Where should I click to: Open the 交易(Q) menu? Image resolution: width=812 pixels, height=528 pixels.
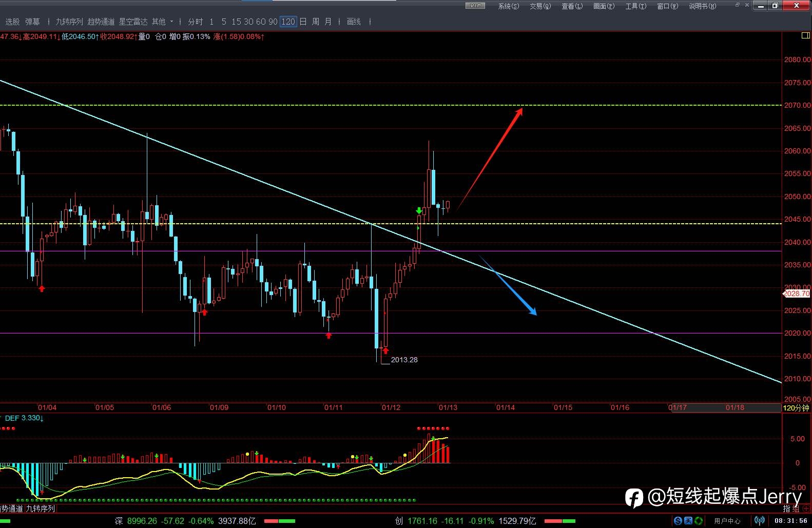click(x=540, y=6)
